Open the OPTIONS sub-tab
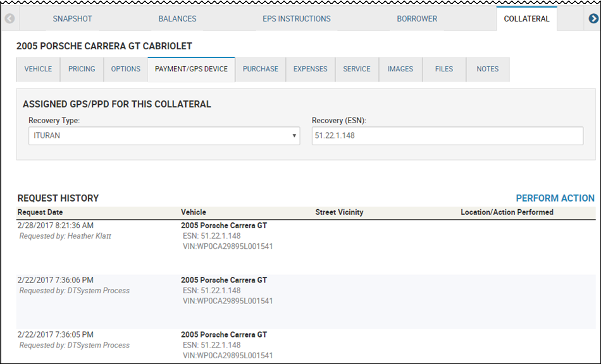 point(126,70)
